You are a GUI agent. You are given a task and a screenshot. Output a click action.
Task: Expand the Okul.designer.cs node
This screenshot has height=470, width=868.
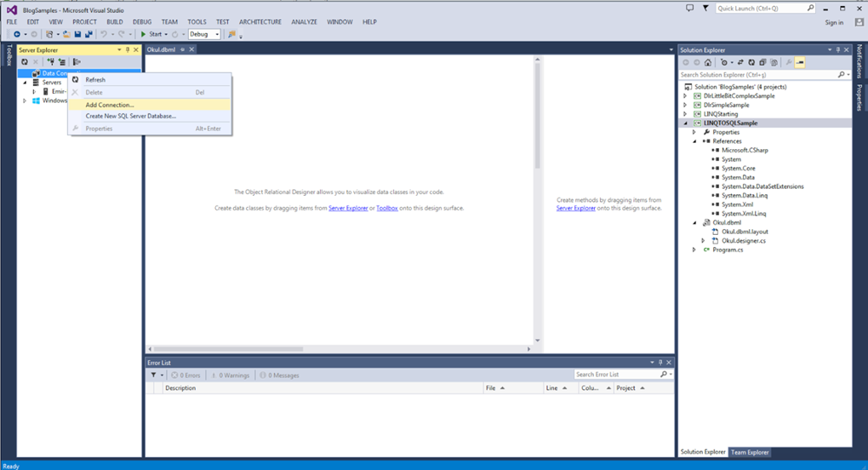(703, 241)
